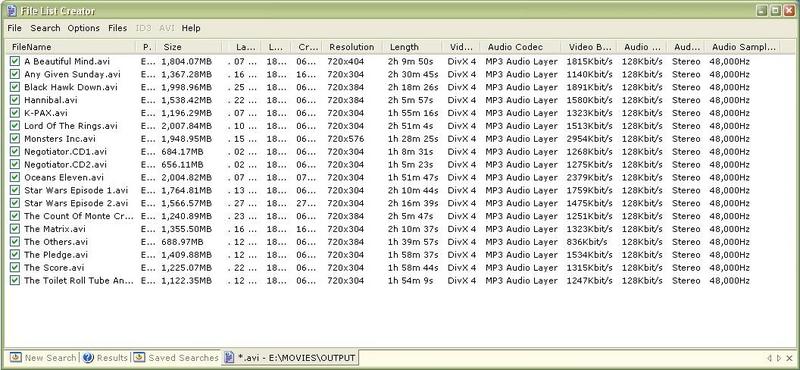Click size value 1,355.50MB
The height and width of the screenshot is (370, 800).
(x=186, y=229)
